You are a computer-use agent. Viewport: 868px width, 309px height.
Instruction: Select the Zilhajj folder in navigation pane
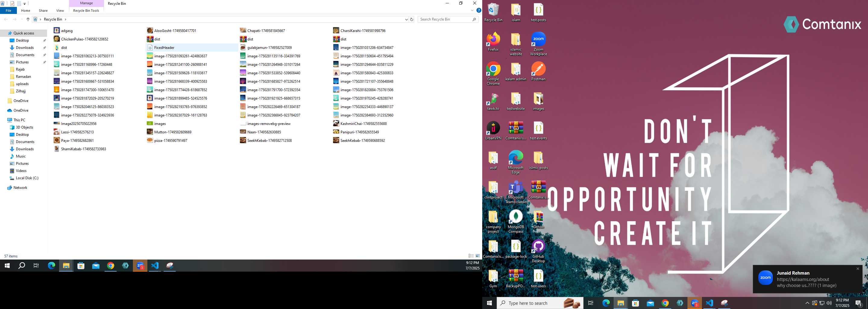pos(20,91)
